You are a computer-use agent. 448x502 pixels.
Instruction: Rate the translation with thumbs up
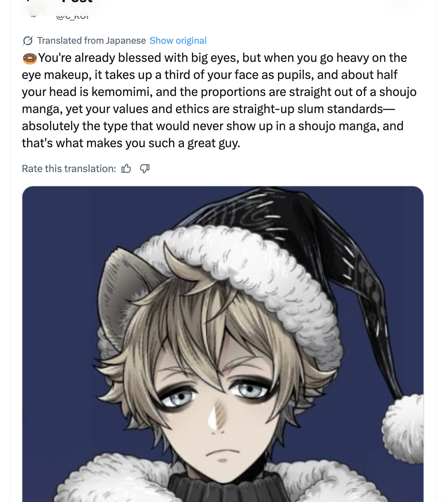coord(126,169)
